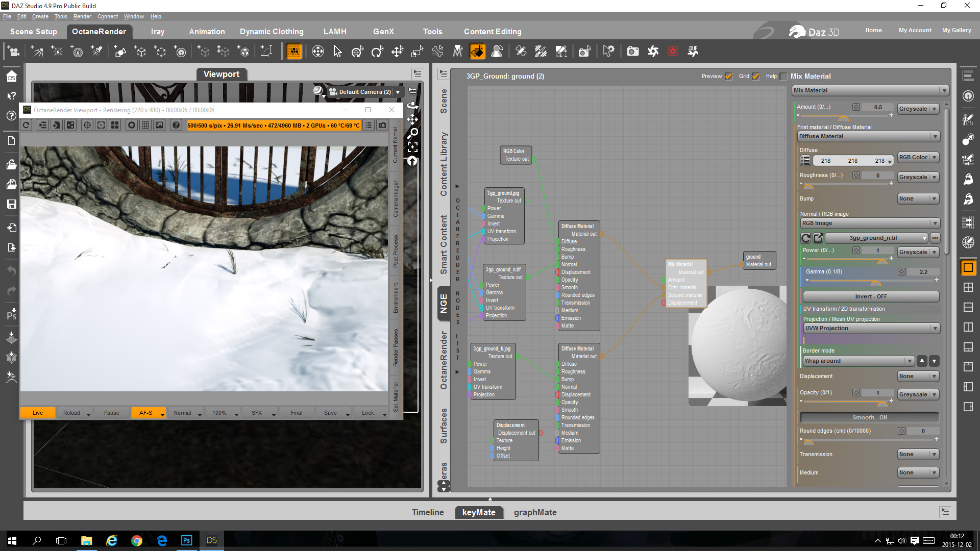Open the Mix Material type dropdown
980x551 pixels.
coord(870,90)
